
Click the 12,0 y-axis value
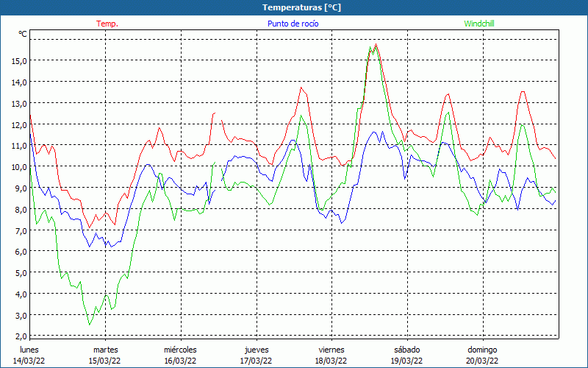(19, 124)
